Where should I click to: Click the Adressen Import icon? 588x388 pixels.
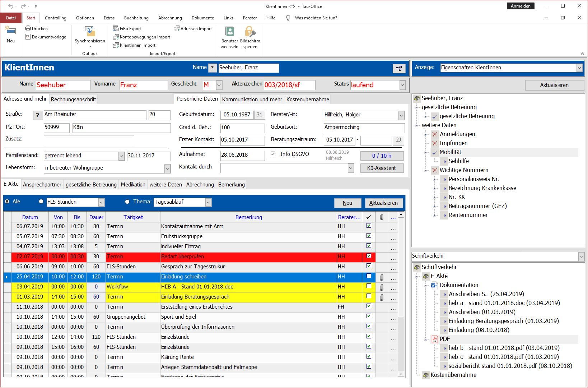pyautogui.click(x=177, y=29)
